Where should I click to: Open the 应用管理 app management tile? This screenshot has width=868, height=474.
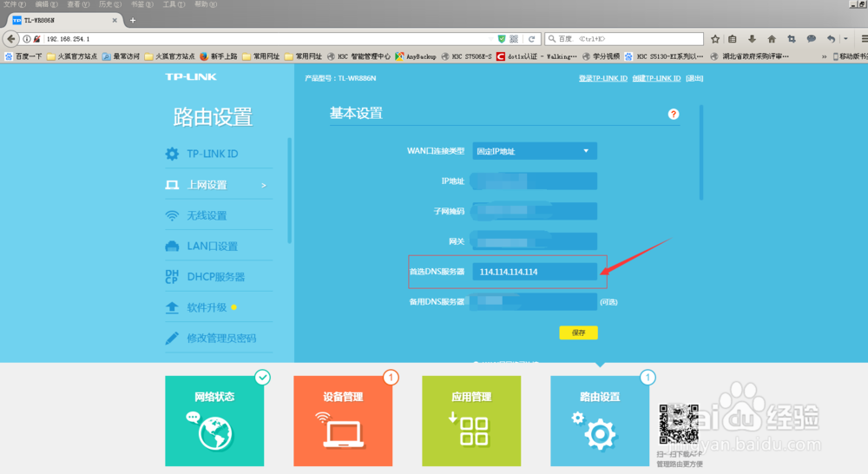point(471,421)
